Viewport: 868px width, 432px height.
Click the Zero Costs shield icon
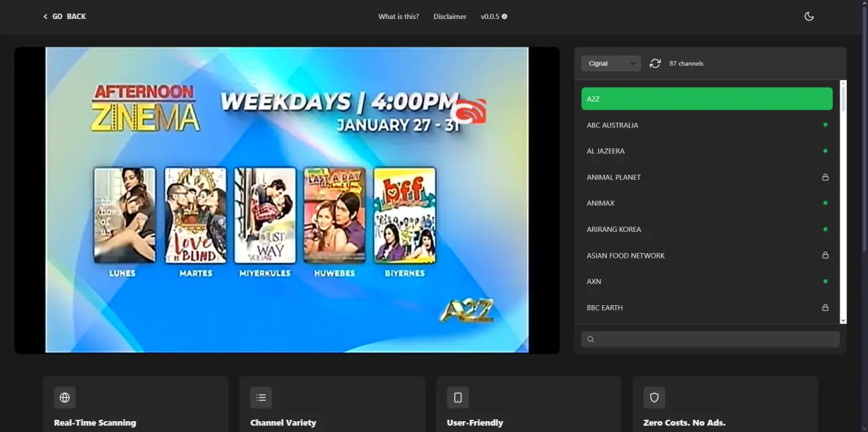(x=654, y=397)
